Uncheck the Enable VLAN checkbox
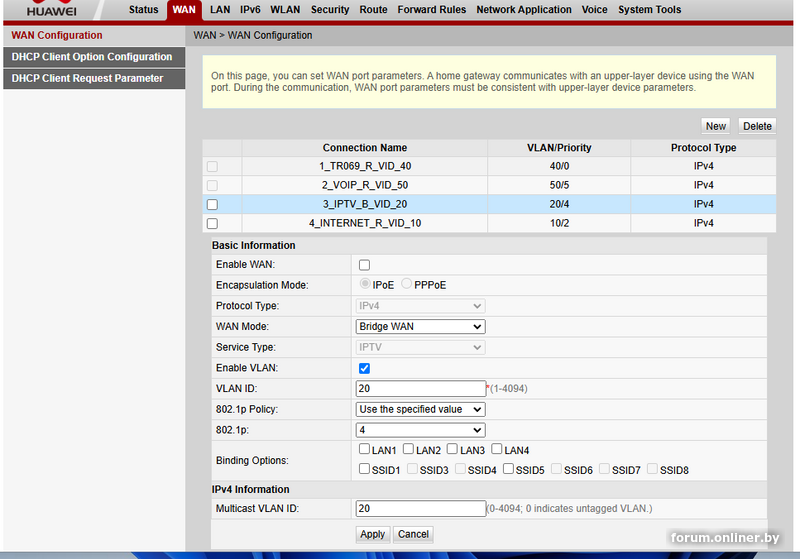Image resolution: width=800 pixels, height=559 pixels. pos(364,369)
